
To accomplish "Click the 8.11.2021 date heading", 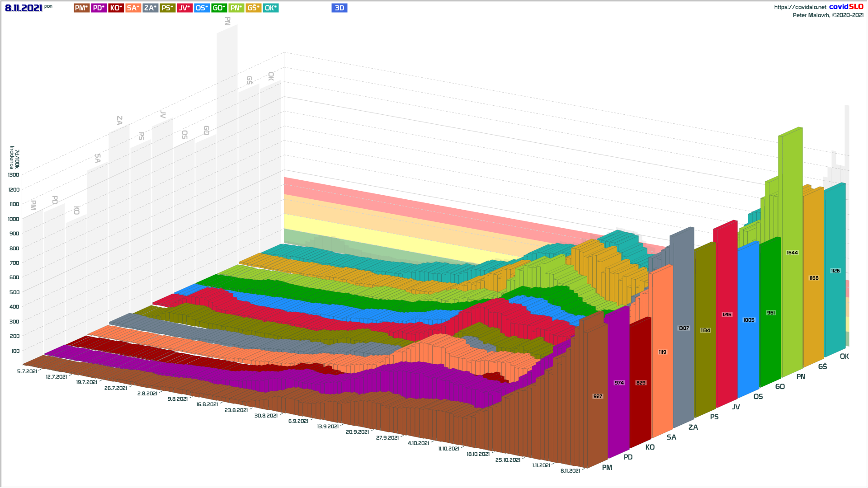I will pos(24,8).
